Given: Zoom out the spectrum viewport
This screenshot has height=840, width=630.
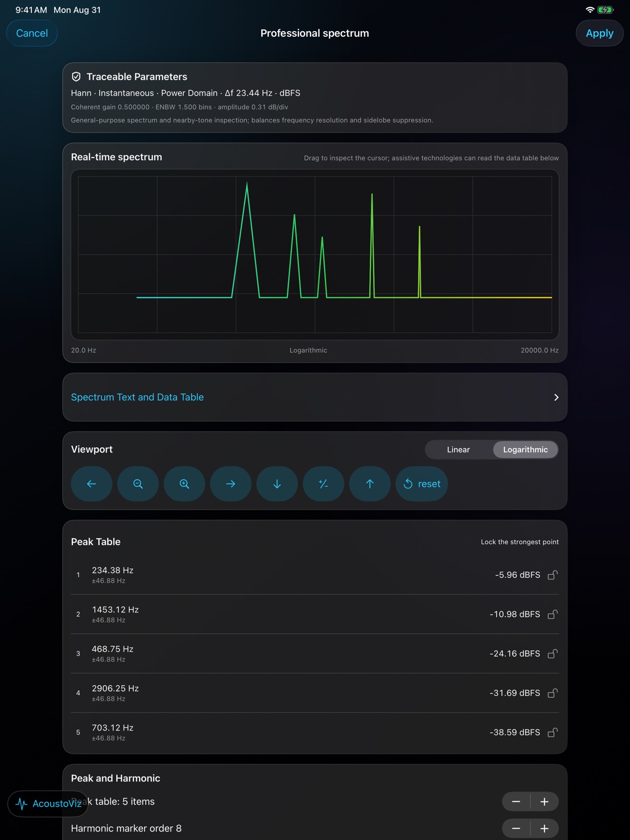Looking at the screenshot, I should pos(138,483).
